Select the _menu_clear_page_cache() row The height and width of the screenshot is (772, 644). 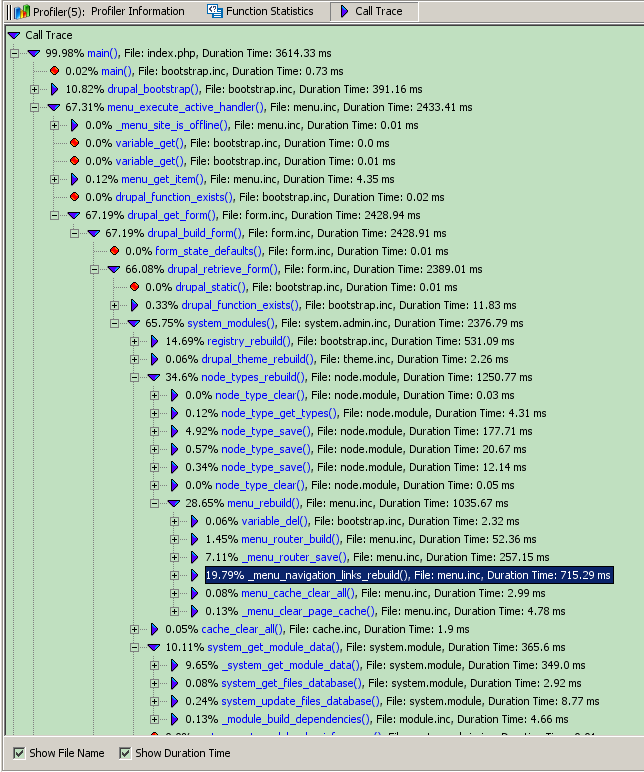tap(385, 611)
